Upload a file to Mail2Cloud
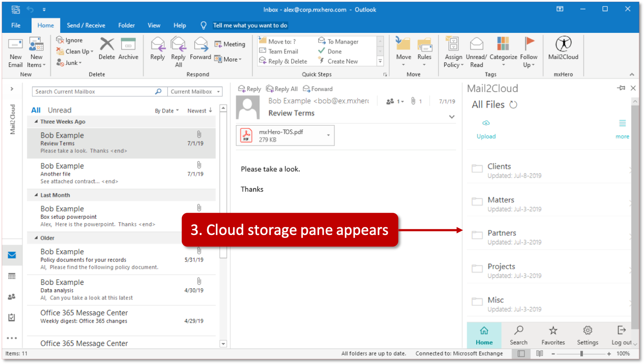This screenshot has width=644, height=364. tap(486, 129)
